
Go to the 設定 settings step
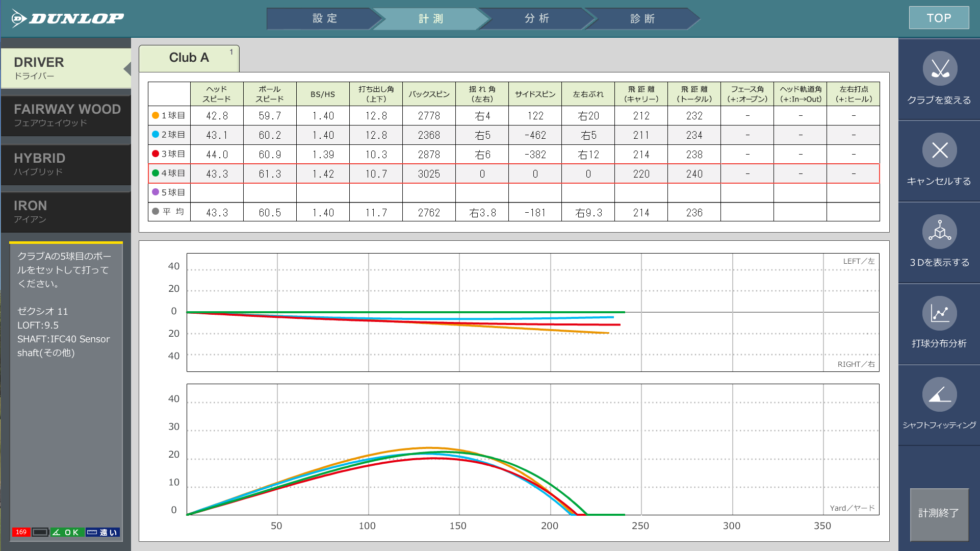tap(325, 18)
